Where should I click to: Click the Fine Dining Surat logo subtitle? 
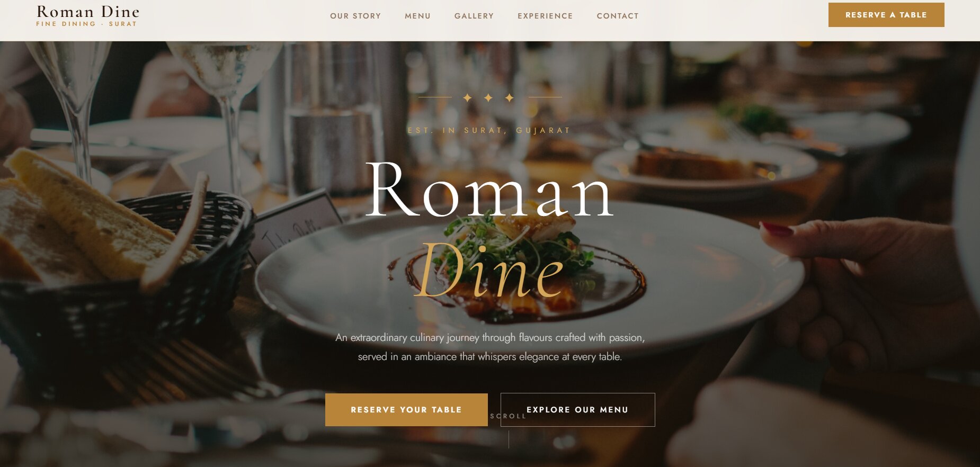coord(86,24)
